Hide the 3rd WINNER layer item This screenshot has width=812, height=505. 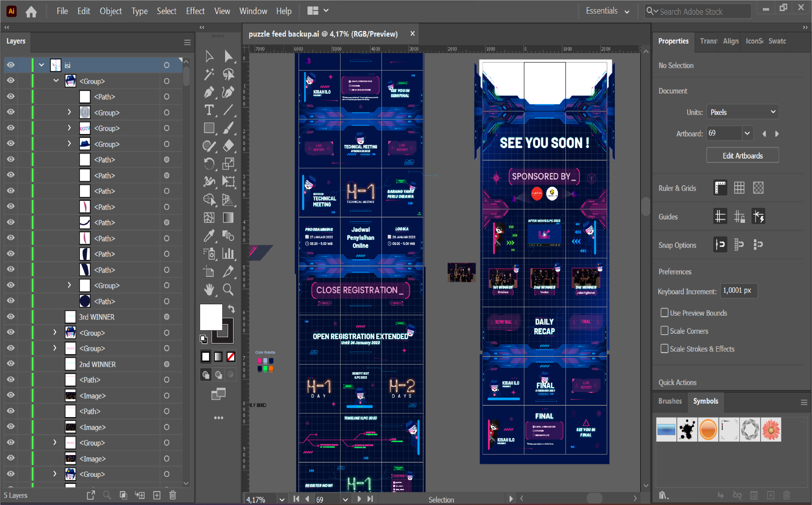click(11, 317)
